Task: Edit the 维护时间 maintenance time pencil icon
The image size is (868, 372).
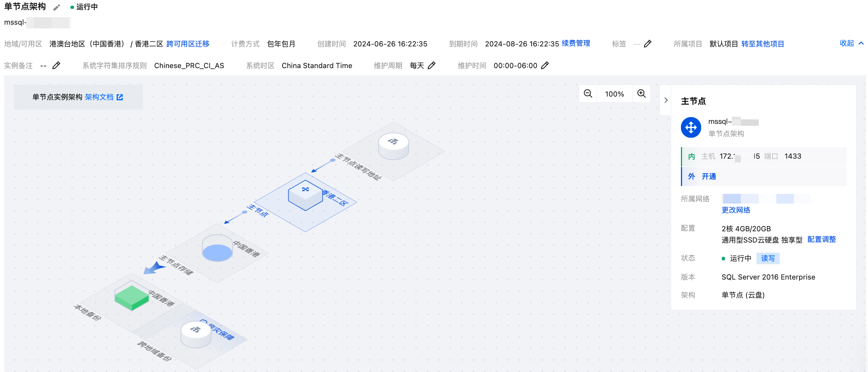Action: tap(545, 65)
